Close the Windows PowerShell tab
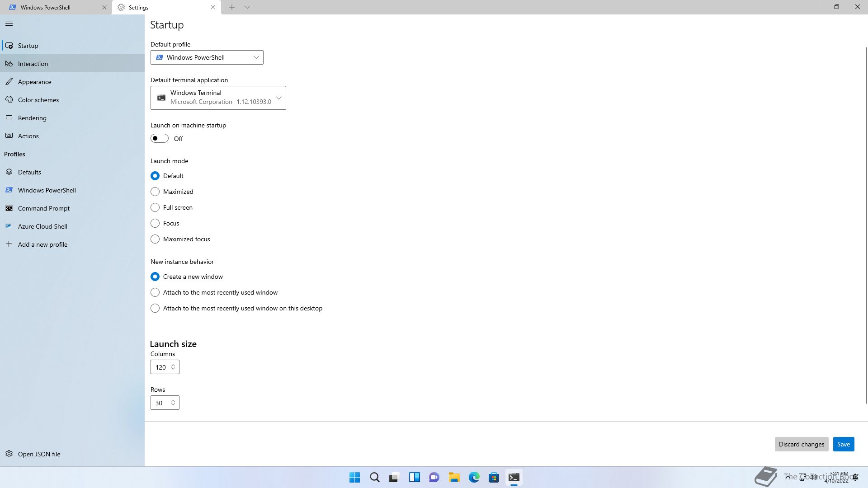 click(104, 7)
